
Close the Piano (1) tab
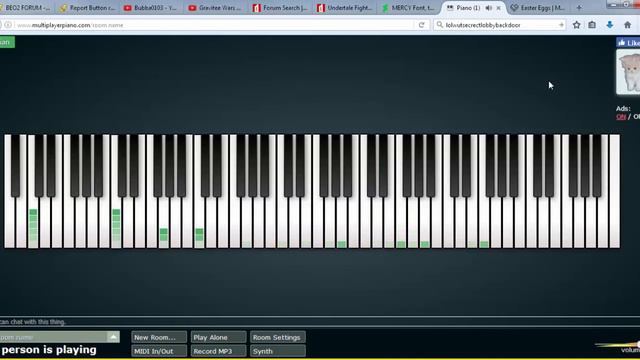(x=498, y=8)
